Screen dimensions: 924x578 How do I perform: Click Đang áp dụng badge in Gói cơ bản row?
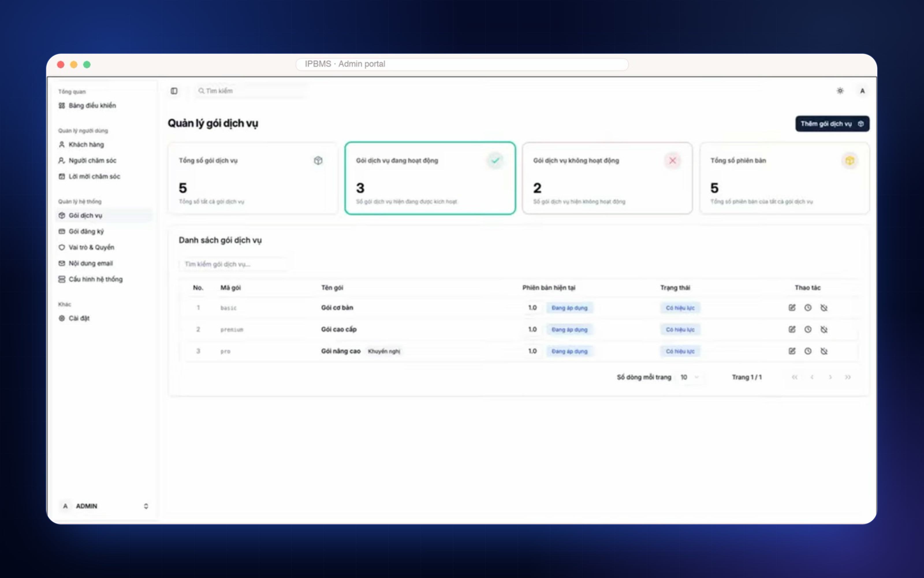point(569,308)
